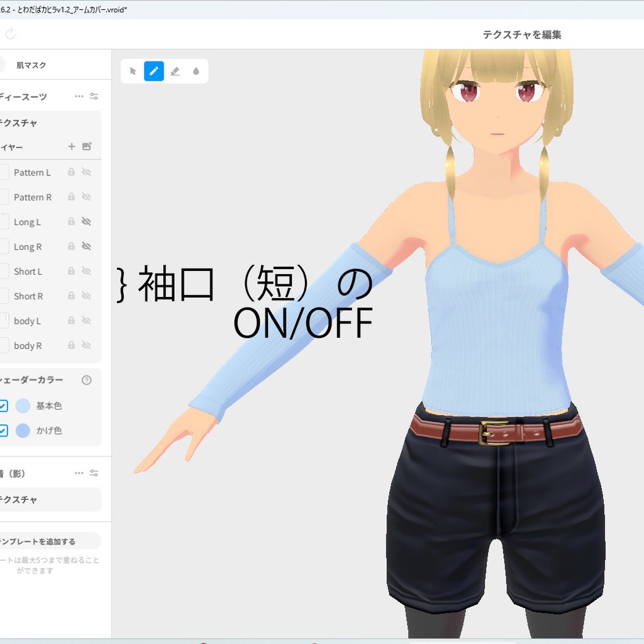Open the shader color help popup
The image size is (644, 644).
[x=87, y=380]
